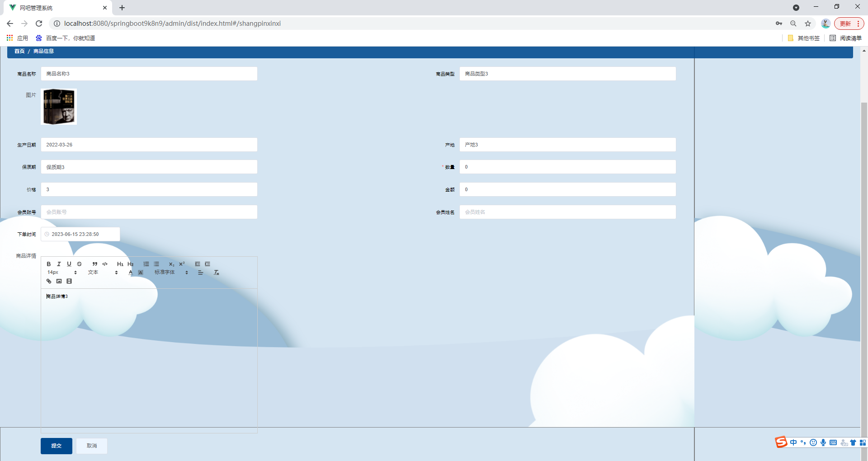
Task: Clear text formatting in the editor
Action: pos(217,273)
